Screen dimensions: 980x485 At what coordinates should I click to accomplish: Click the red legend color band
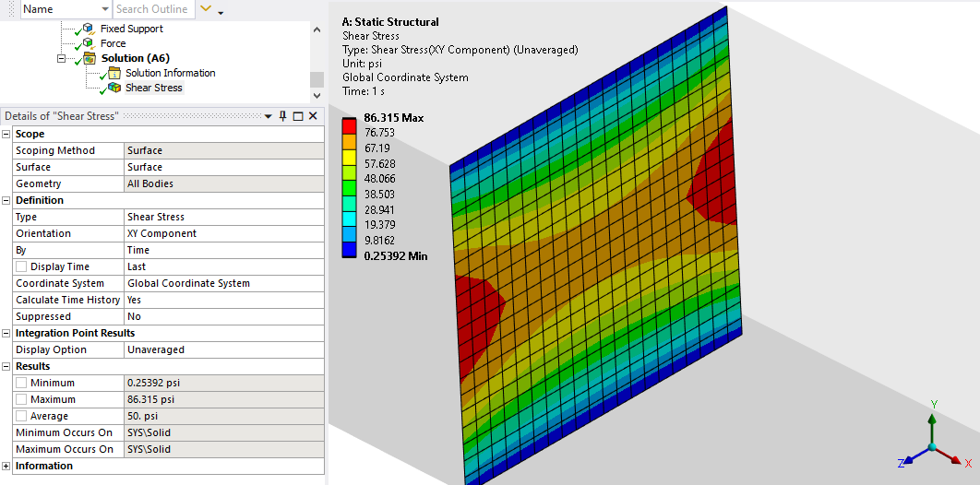pos(351,124)
